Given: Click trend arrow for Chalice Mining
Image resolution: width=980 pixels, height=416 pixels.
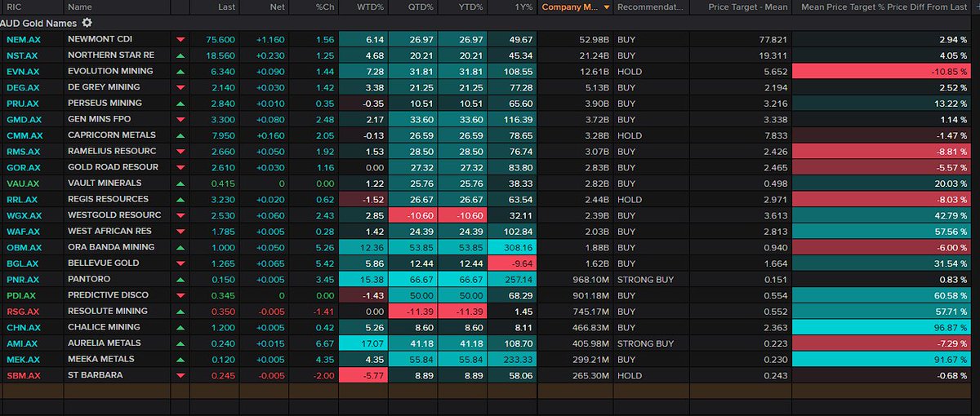Looking at the screenshot, I should pos(180,327).
